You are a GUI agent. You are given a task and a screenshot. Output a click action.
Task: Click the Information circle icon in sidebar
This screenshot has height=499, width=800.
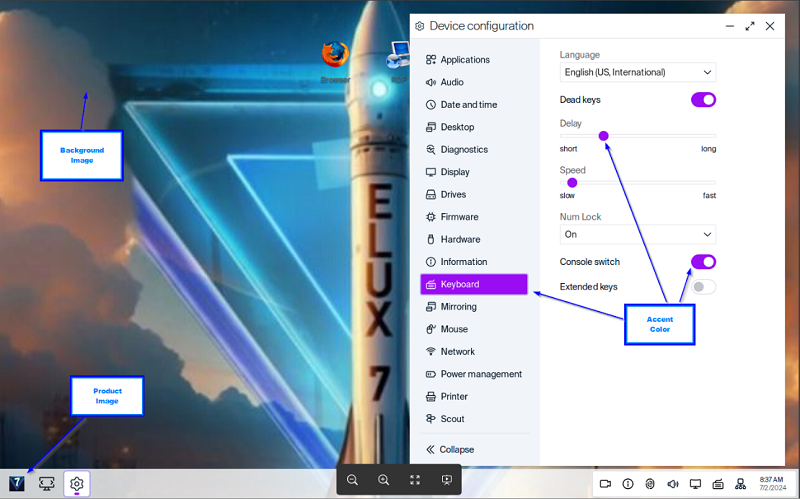tap(431, 262)
